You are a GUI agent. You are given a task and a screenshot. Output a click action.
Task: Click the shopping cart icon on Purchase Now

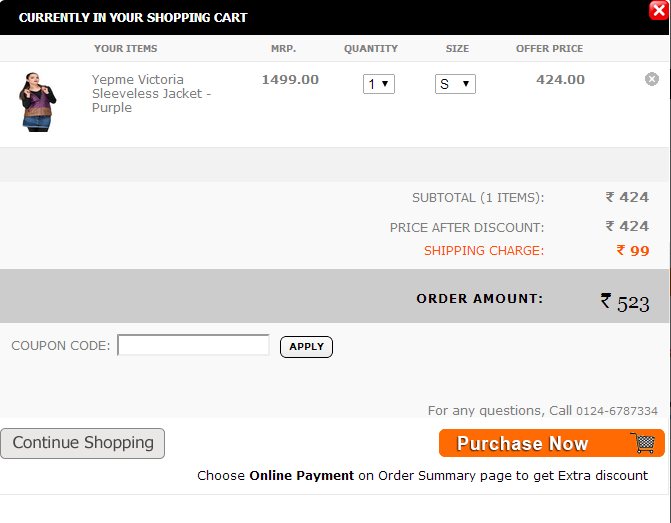click(644, 443)
